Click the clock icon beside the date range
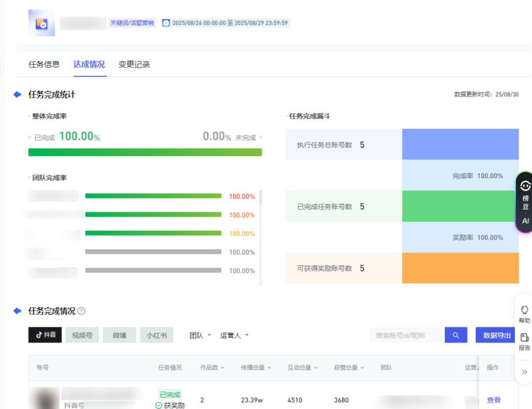Viewport: 532px width, 409px height. 166,23
